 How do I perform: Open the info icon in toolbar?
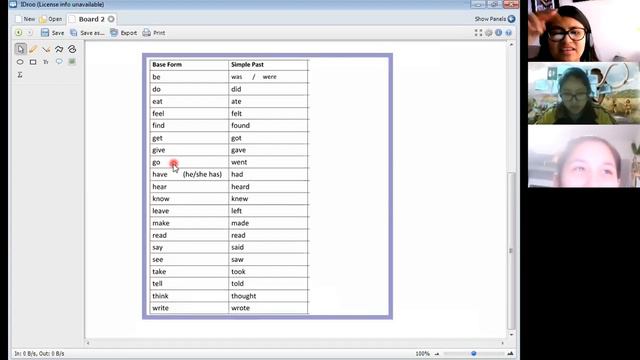pos(498,33)
